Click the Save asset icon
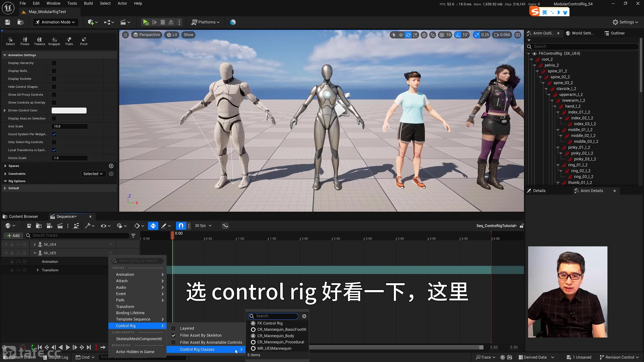The width and height of the screenshot is (644, 362). point(7,22)
